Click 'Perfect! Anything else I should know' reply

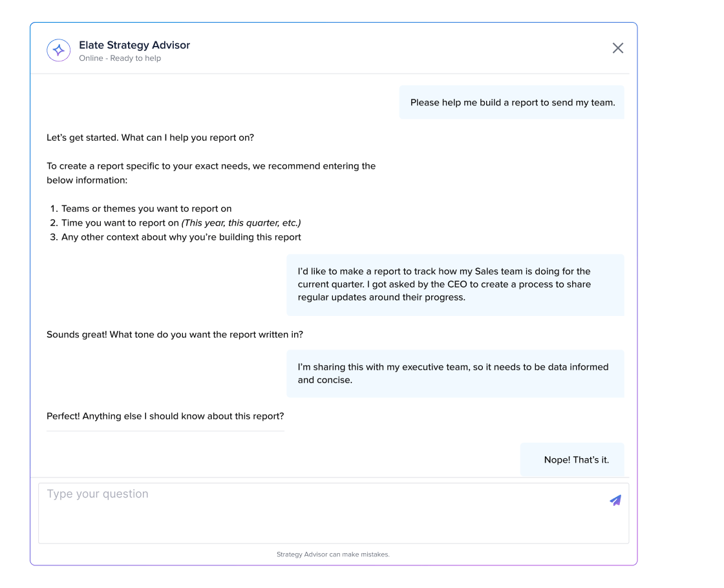click(x=165, y=416)
